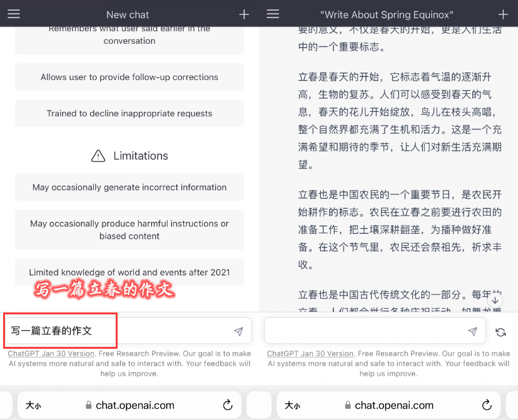Select "May occasionally generate incorrect information" card
Viewport: 518px width, 420px height.
point(129,187)
